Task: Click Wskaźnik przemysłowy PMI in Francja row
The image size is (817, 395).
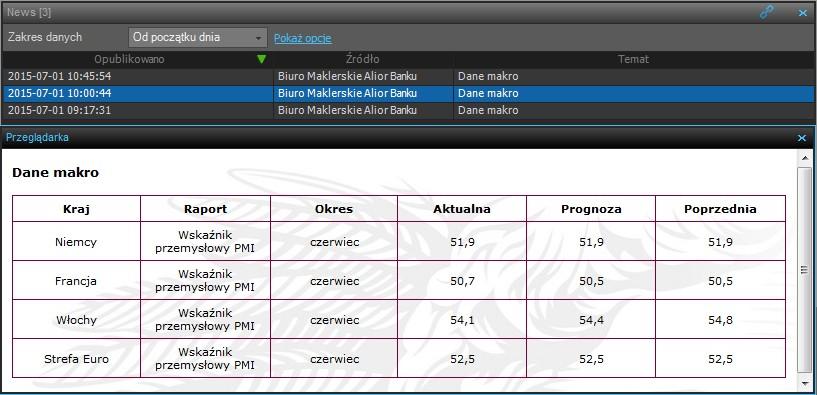Action: coord(205,280)
